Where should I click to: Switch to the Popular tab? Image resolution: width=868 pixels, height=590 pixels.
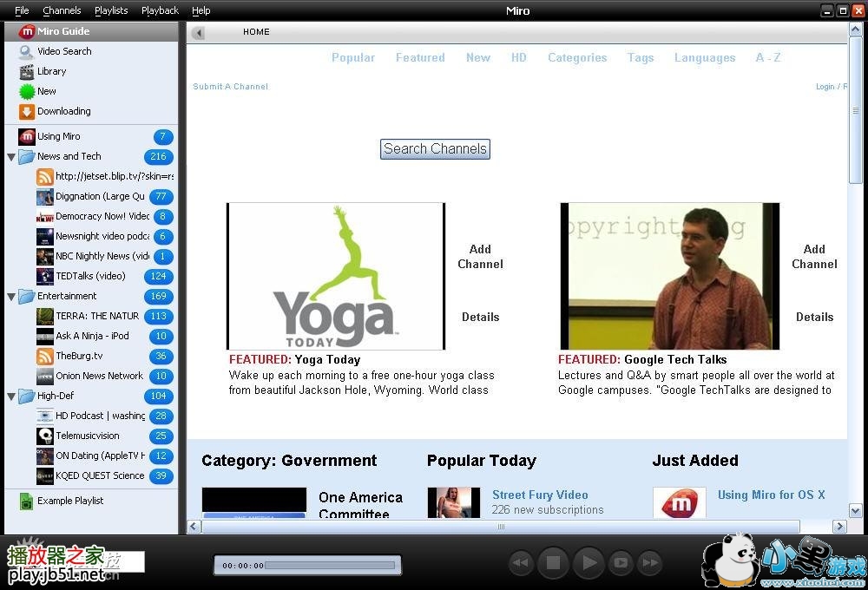click(353, 57)
